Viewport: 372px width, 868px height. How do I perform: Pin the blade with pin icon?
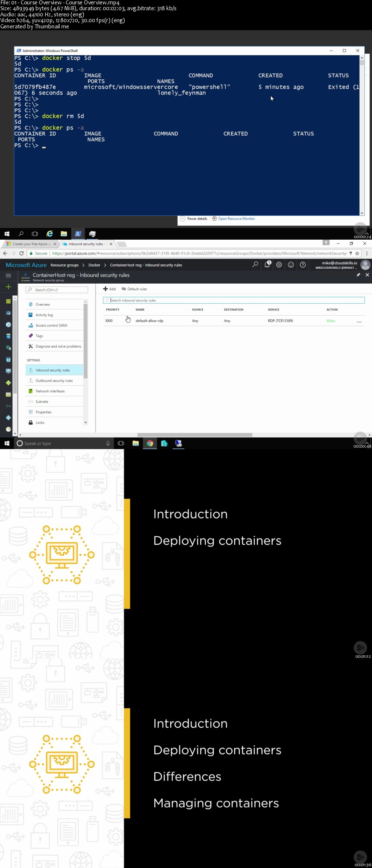tap(359, 275)
